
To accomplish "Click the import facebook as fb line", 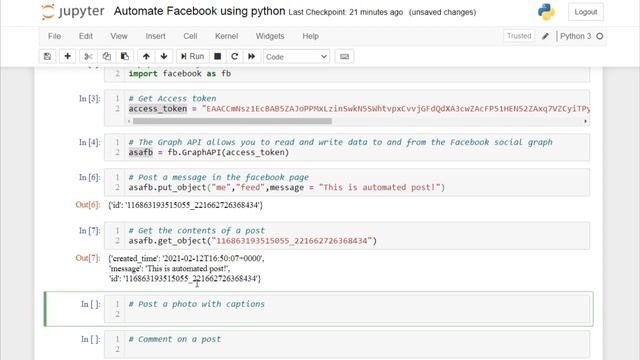I will pos(180,73).
